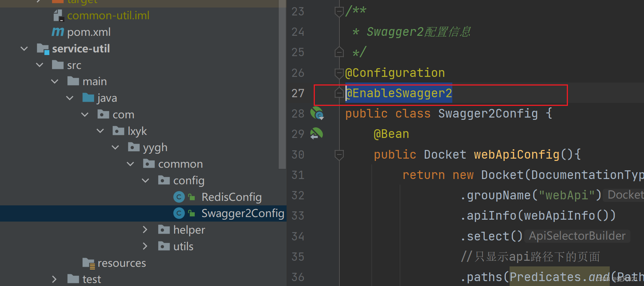Image resolution: width=644 pixels, height=286 pixels.
Task: Collapse the service-util tree node
Action: click(24, 48)
